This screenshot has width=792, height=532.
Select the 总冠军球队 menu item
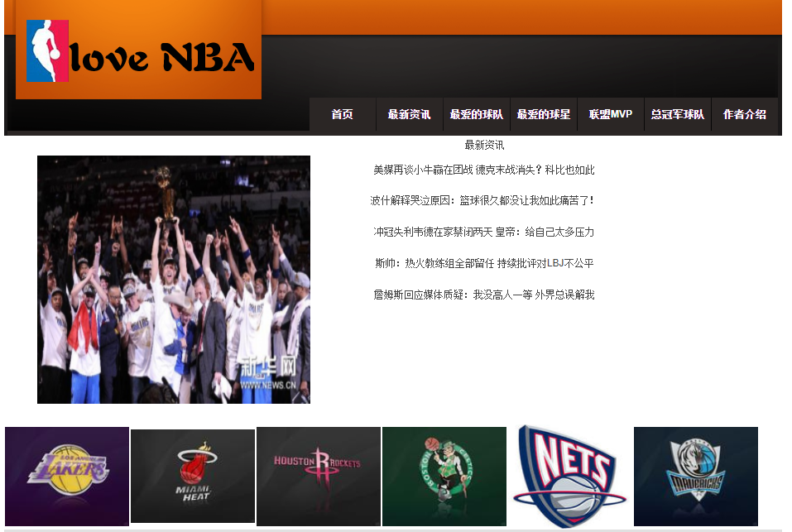678,114
